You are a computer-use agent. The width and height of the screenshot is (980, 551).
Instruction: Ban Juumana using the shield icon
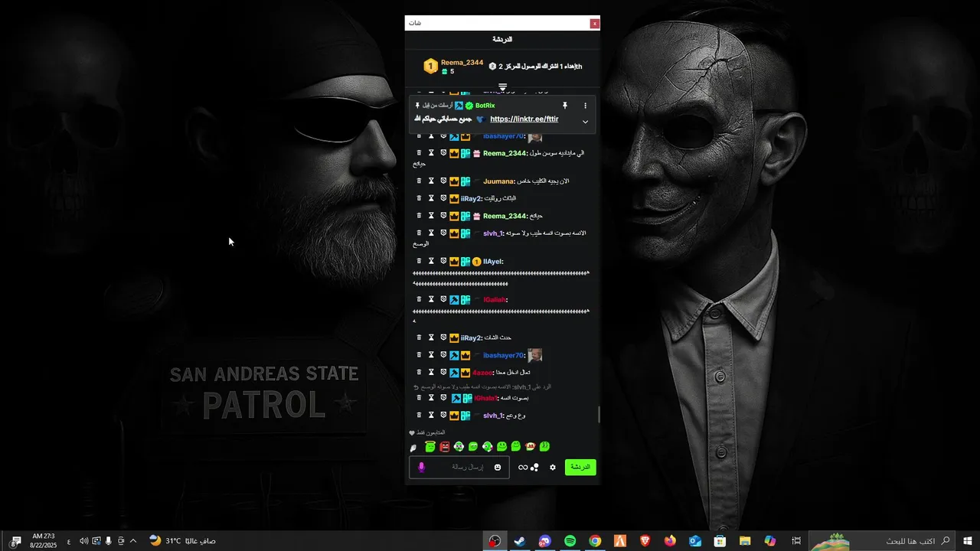point(443,181)
